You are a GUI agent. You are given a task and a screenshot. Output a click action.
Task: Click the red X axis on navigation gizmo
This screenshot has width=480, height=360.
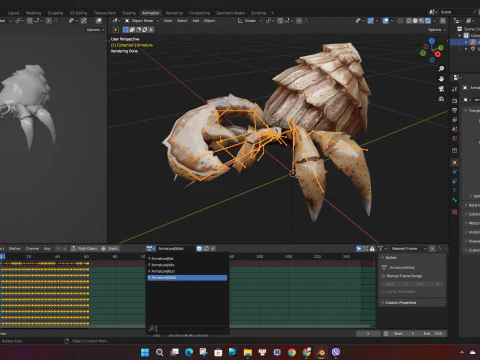pos(438,54)
